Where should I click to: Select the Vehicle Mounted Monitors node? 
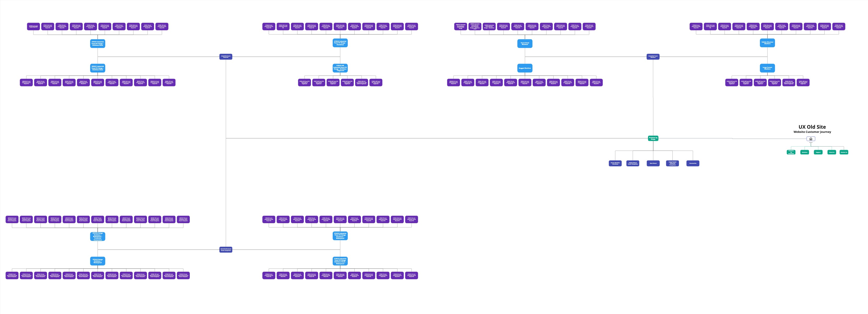point(767,43)
